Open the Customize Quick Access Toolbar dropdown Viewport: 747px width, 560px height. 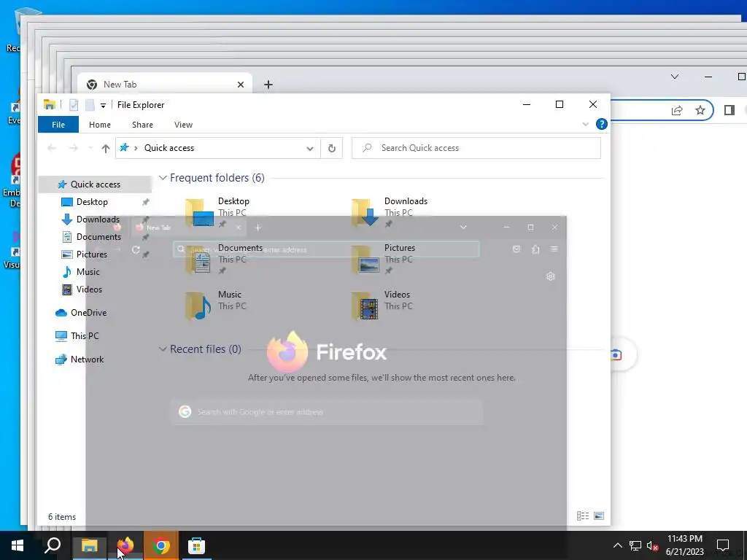coord(103,105)
